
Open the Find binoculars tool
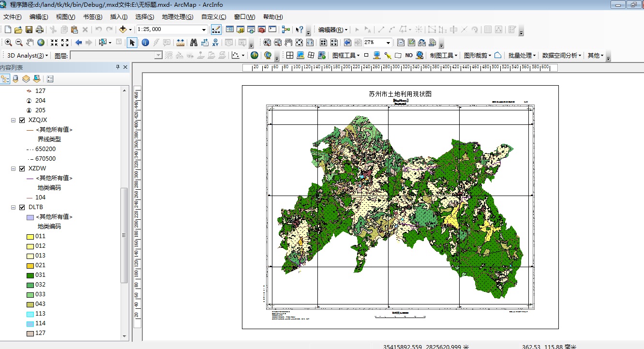click(194, 43)
